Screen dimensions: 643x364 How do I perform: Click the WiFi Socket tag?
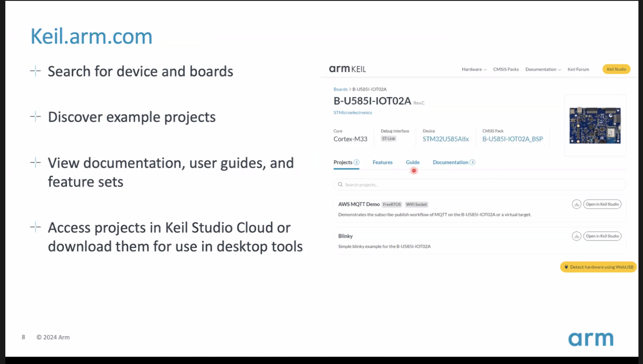click(416, 205)
